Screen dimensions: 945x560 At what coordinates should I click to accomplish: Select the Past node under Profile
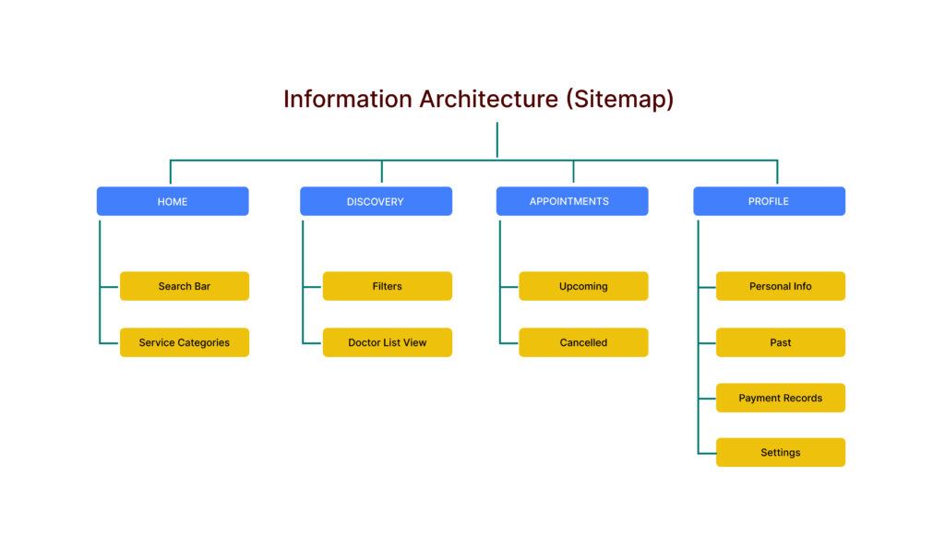(781, 342)
